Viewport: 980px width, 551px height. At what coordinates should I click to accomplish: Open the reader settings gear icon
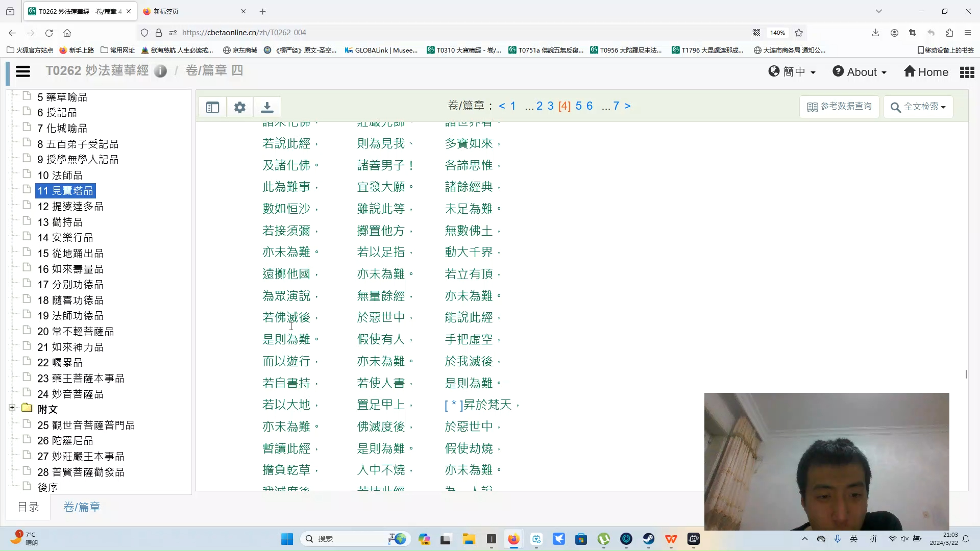(x=240, y=107)
